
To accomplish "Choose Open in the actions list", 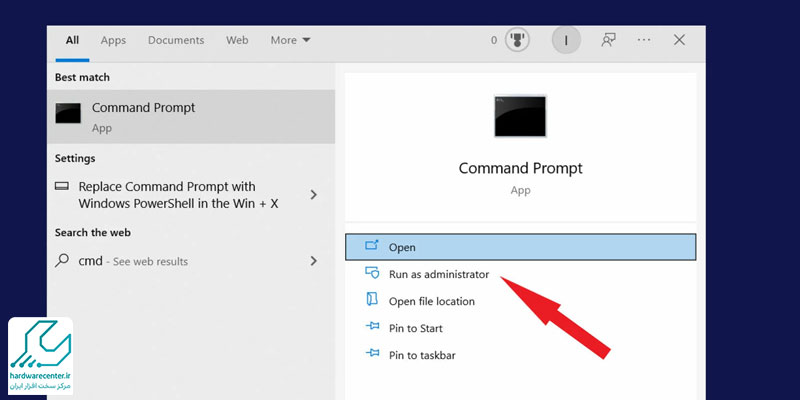I will pyautogui.click(x=520, y=247).
